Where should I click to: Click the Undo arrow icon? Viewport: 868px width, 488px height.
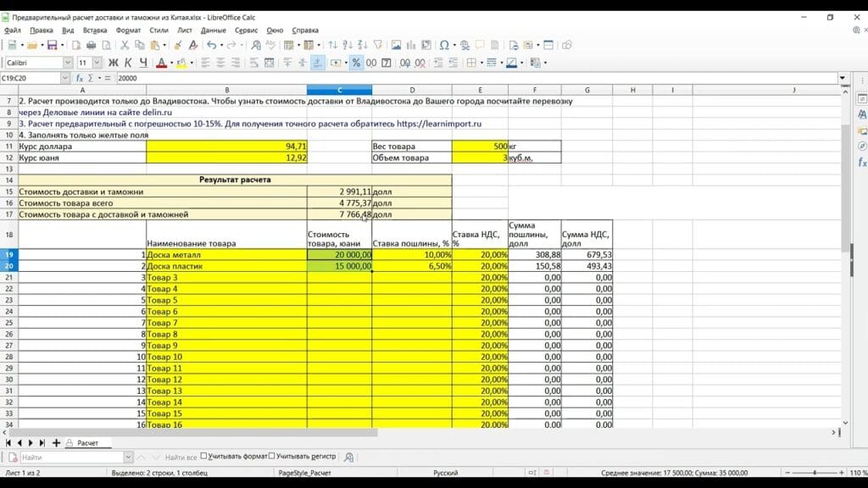pyautogui.click(x=209, y=45)
